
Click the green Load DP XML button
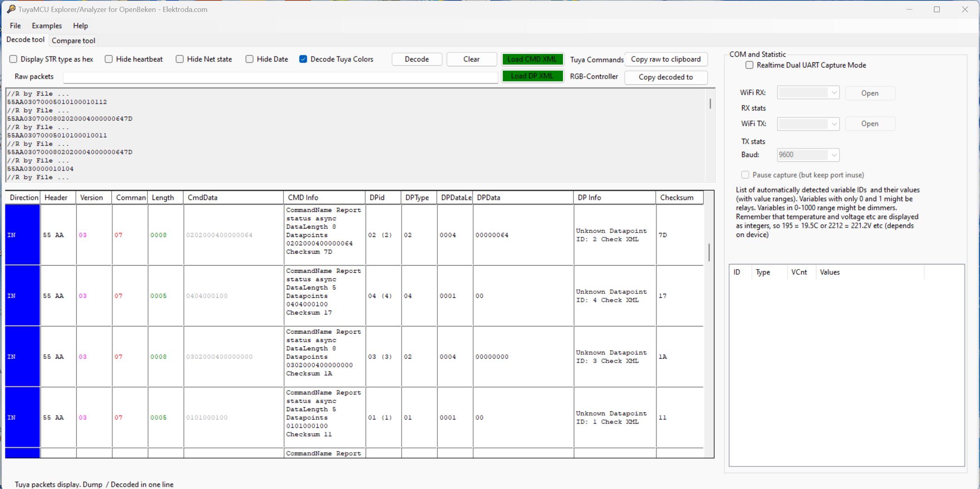pyautogui.click(x=532, y=76)
